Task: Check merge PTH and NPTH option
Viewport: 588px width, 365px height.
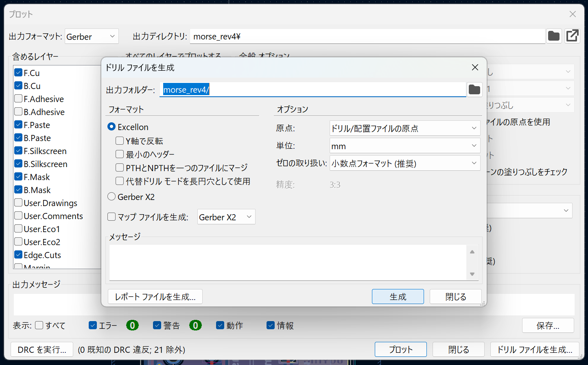Action: (120, 167)
